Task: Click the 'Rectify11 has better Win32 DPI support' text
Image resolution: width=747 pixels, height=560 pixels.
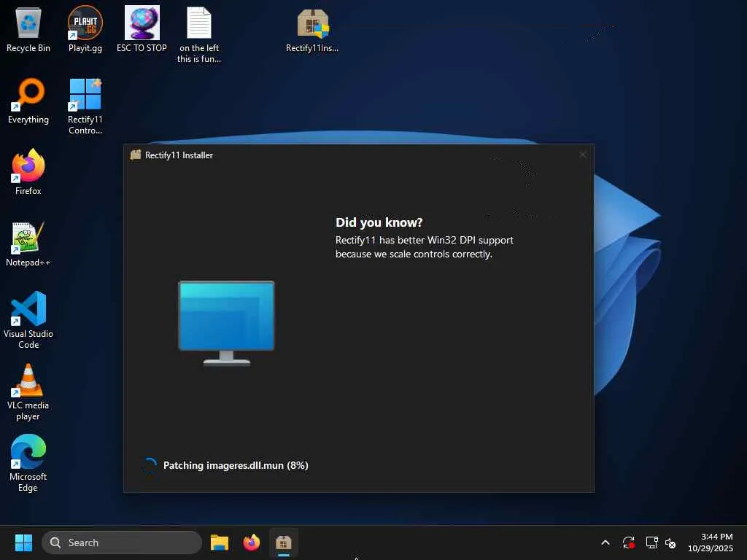Action: click(x=424, y=240)
